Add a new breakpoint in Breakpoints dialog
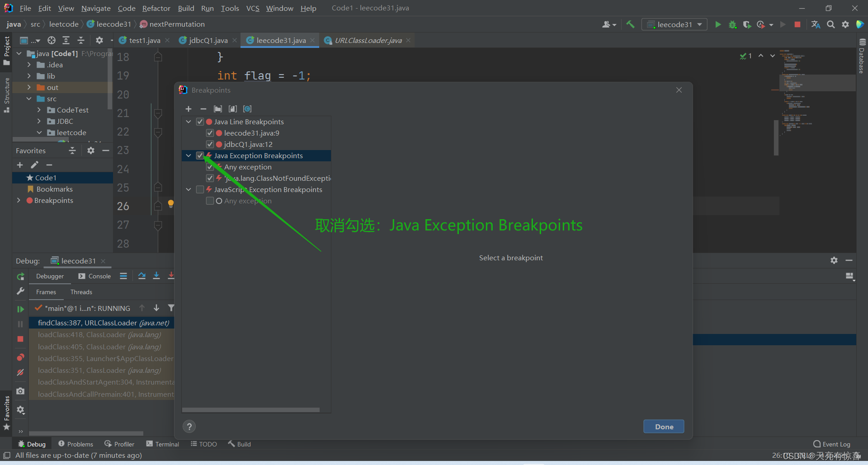Image resolution: width=868 pixels, height=465 pixels. [189, 109]
